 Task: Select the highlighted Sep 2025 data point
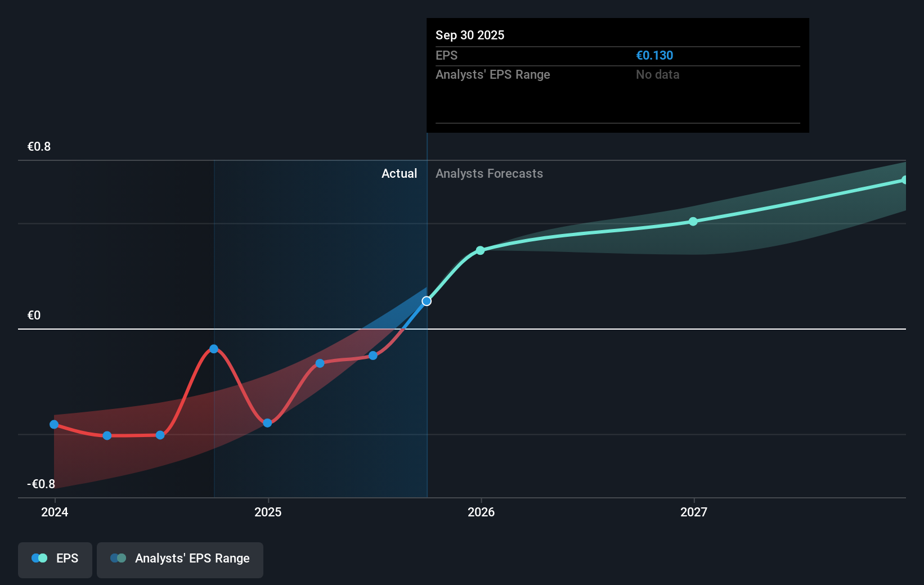coord(427,301)
